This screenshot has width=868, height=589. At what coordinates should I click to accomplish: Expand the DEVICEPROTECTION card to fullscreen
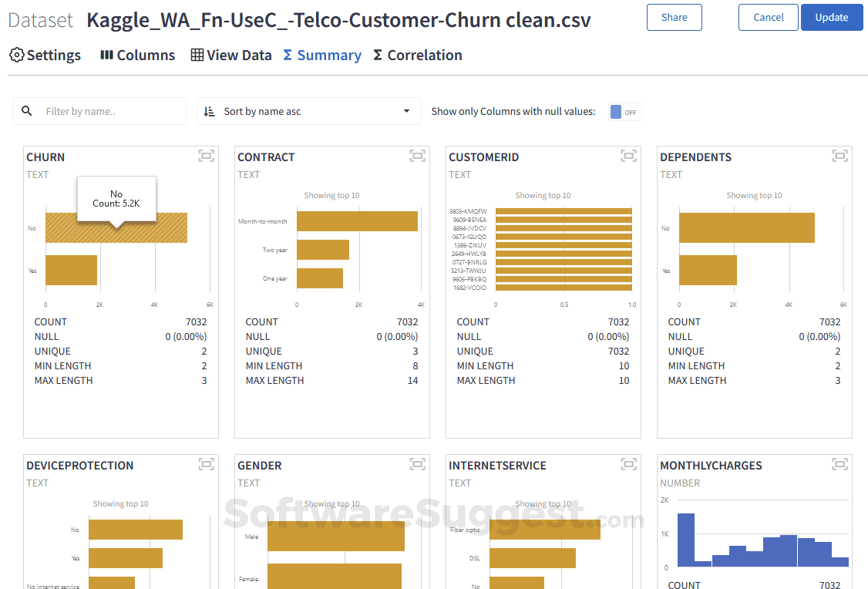coord(206,464)
